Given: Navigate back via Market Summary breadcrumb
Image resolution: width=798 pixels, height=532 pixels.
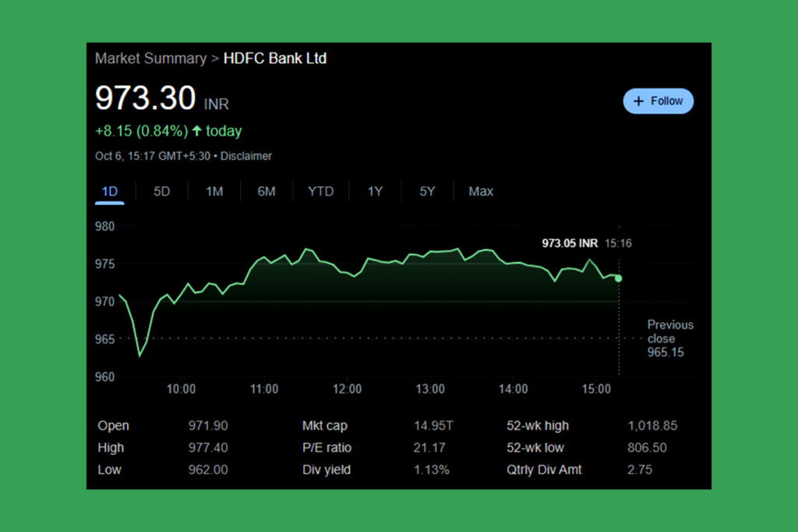Looking at the screenshot, I should click(x=150, y=58).
